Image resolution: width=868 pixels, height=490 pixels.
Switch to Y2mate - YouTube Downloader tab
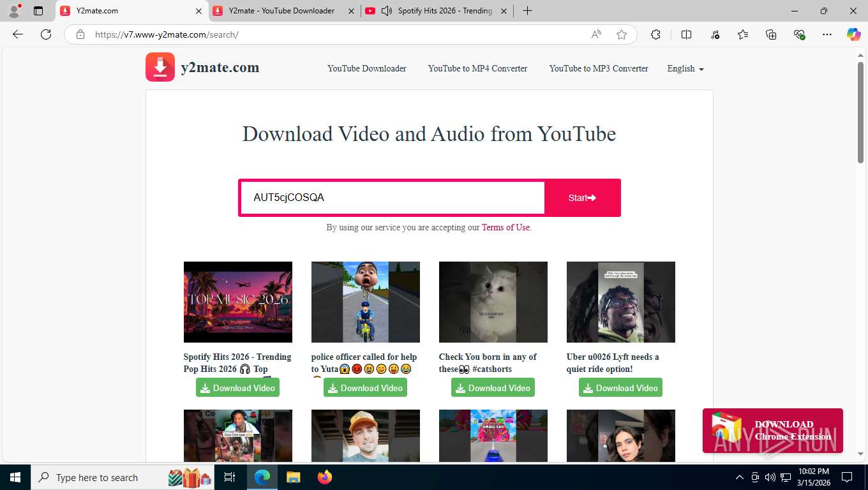tap(281, 11)
